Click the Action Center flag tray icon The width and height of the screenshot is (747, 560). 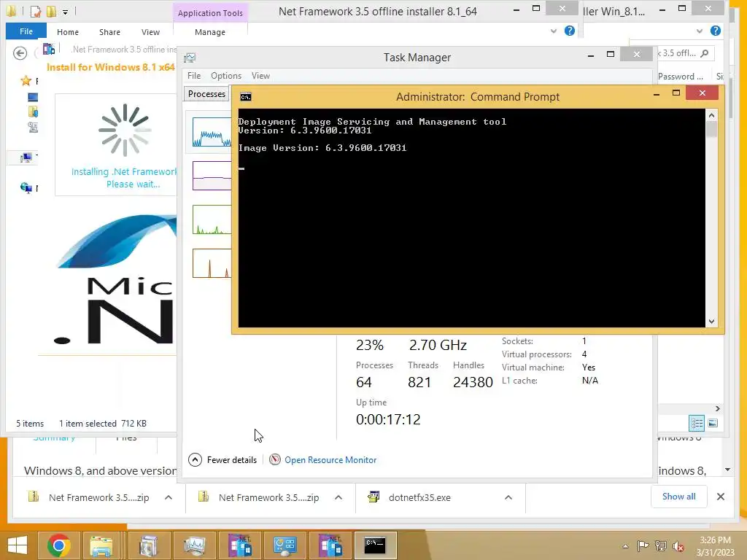pyautogui.click(x=643, y=545)
